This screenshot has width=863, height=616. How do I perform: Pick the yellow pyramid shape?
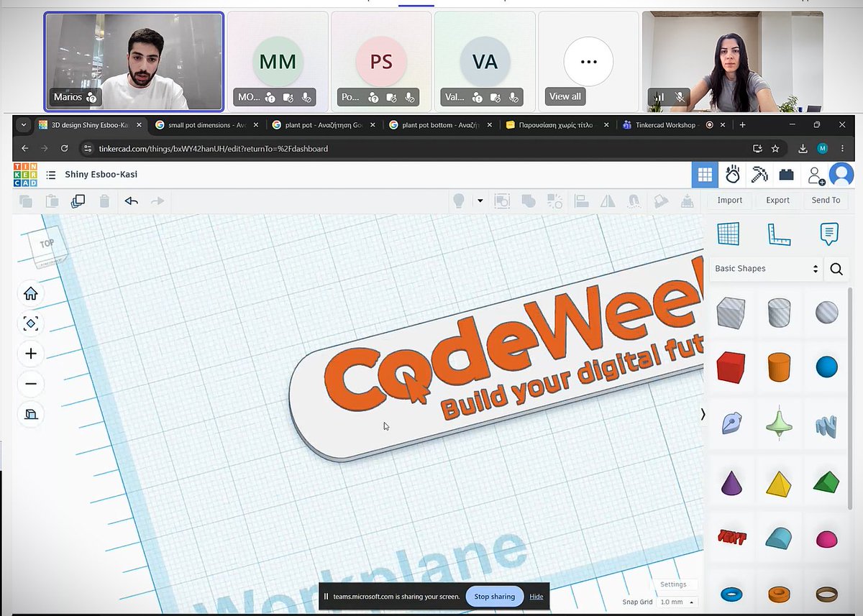(x=779, y=484)
